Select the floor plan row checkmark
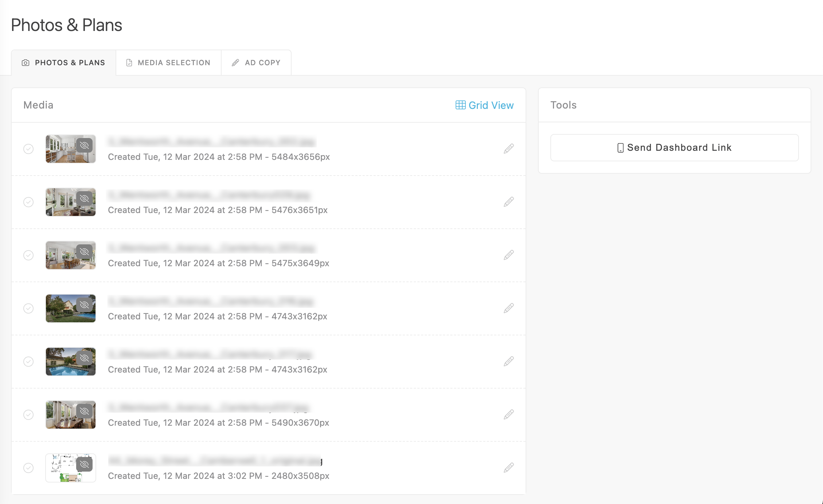The image size is (823, 504). [x=28, y=468]
